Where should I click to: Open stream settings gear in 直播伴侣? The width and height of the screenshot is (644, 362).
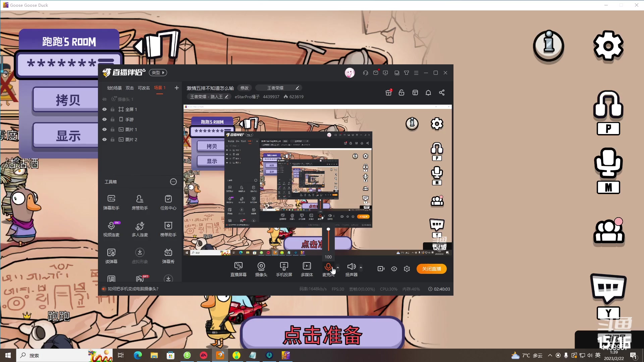(407, 269)
